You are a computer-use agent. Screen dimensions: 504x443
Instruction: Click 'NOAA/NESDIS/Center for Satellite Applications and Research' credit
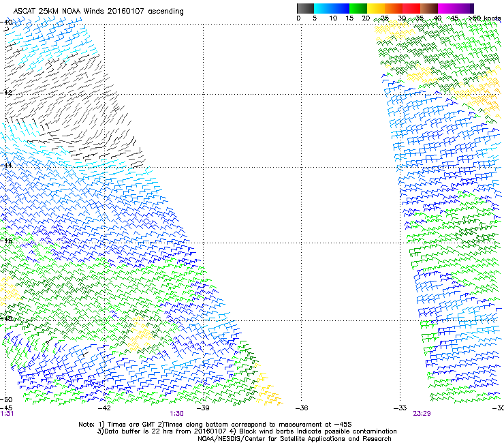tap(294, 439)
